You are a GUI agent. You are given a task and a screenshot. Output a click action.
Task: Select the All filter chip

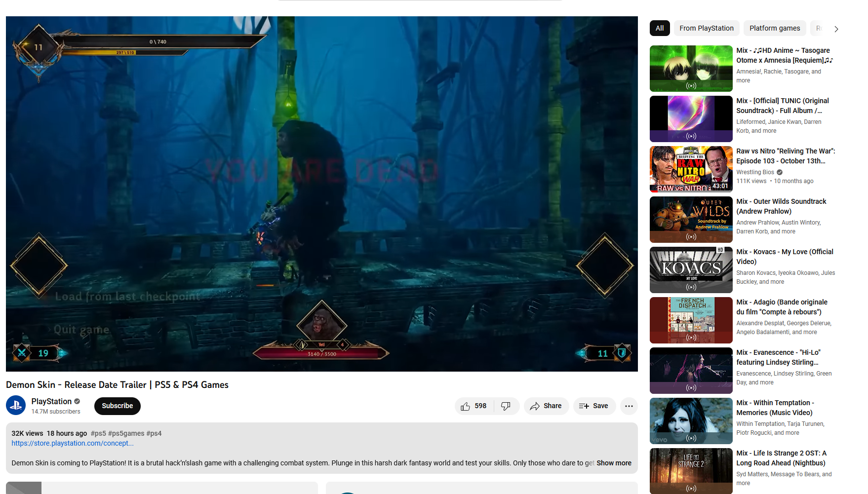pos(660,28)
